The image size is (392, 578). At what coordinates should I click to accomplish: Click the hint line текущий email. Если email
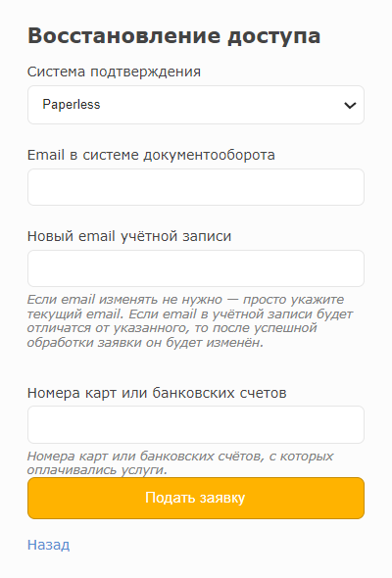(190, 313)
